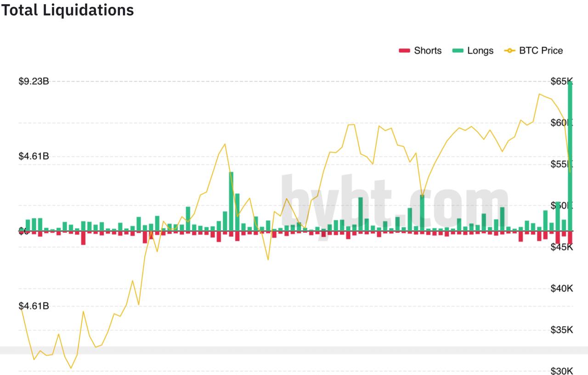Click the gray horizontal band near chart bottom

(x=294, y=350)
